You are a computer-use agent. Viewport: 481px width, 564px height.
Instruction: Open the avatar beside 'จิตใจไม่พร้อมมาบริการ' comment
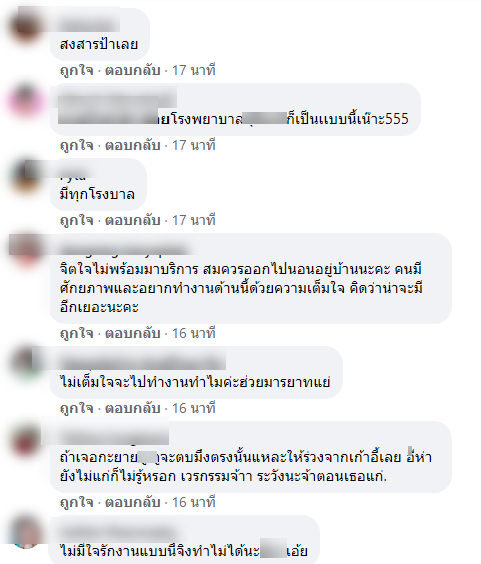pyautogui.click(x=26, y=251)
